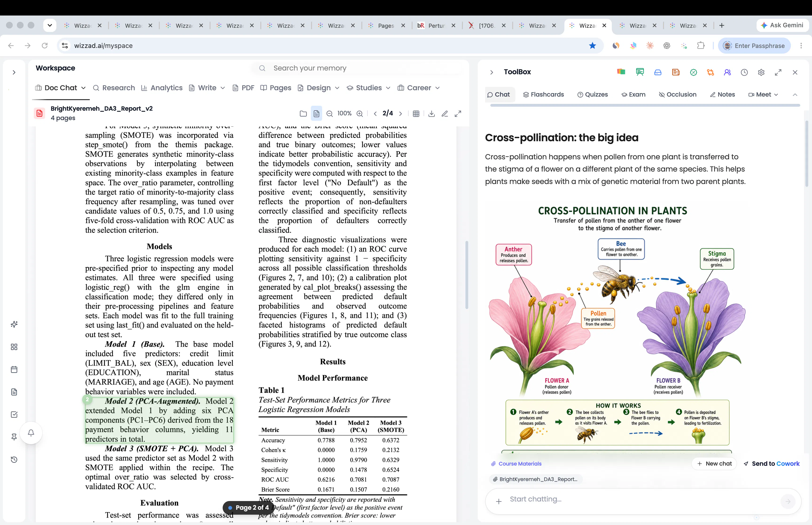Click the attach plus icon in chat box
Image resolution: width=812 pixels, height=525 pixels.
499,501
